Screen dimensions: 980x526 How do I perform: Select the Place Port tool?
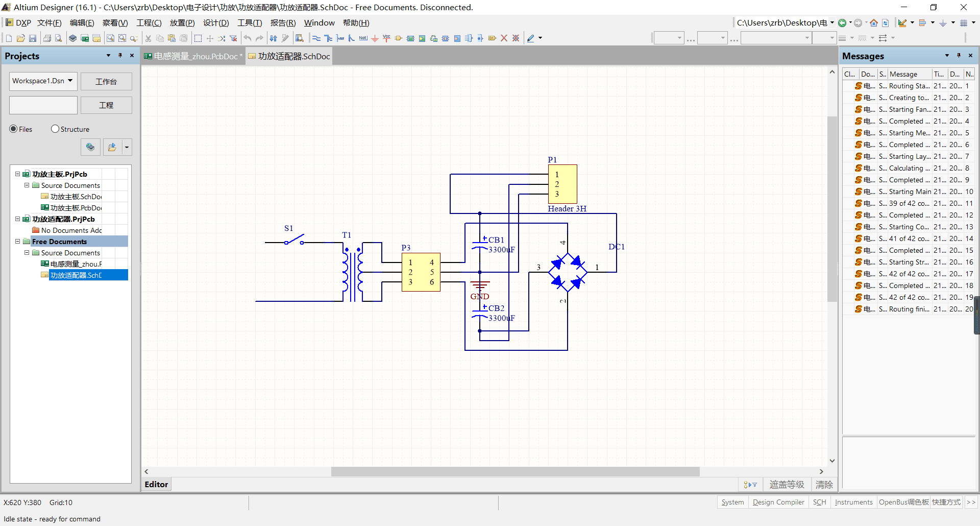pyautogui.click(x=492, y=38)
